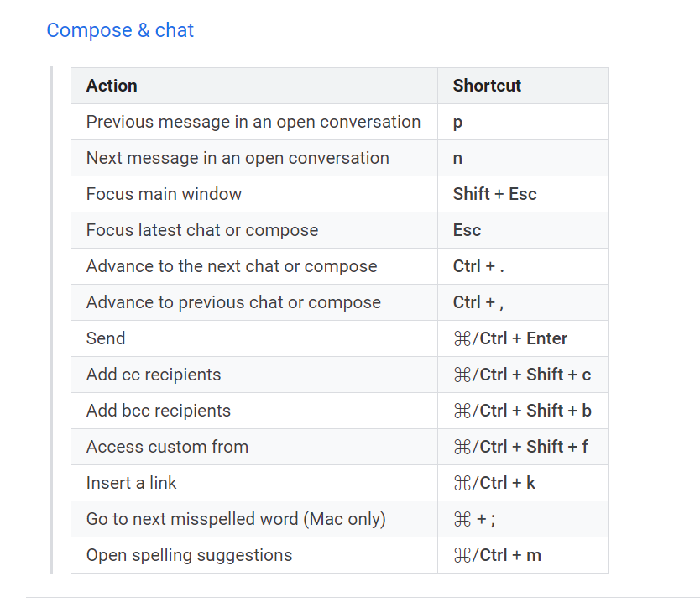Click the '⌘/Ctrl + Shift + f' shortcut
This screenshot has width=700, height=608.
coord(520,447)
